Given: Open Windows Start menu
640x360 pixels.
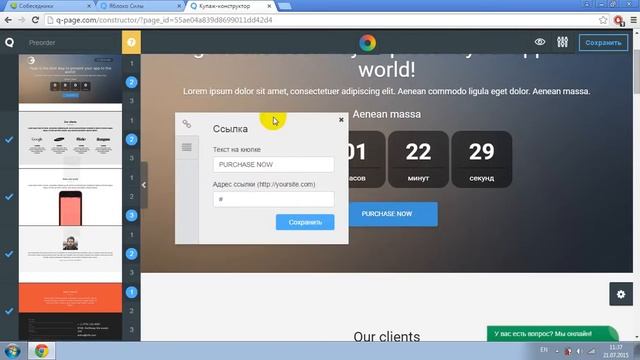Looking at the screenshot, I should point(12,351).
